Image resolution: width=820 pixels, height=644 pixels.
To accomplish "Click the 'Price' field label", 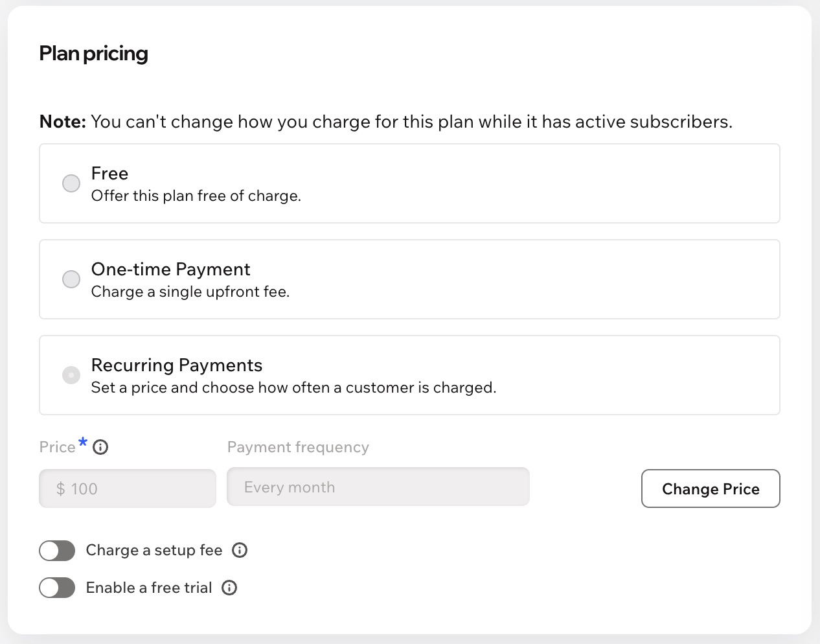I will [x=58, y=447].
